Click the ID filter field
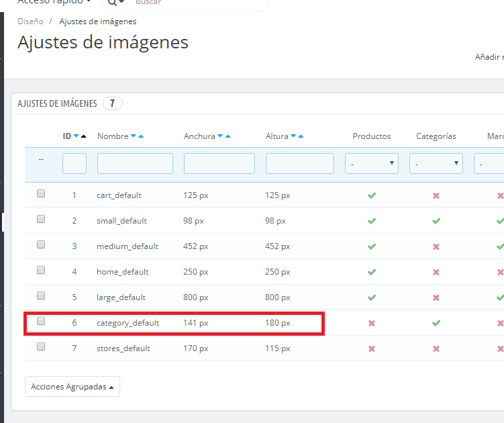Image resolution: width=504 pixels, height=423 pixels. pyautogui.click(x=74, y=163)
